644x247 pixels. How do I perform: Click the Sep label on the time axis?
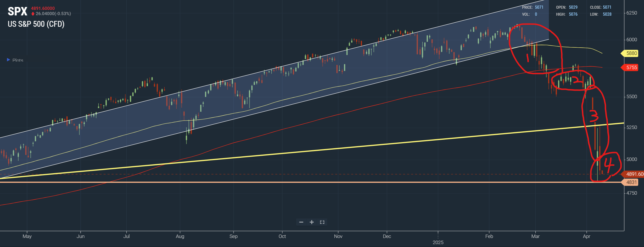coord(233,236)
